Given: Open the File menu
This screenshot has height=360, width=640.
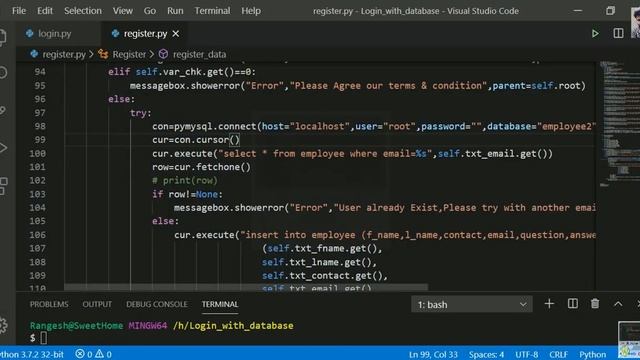Looking at the screenshot, I should pos(19,11).
